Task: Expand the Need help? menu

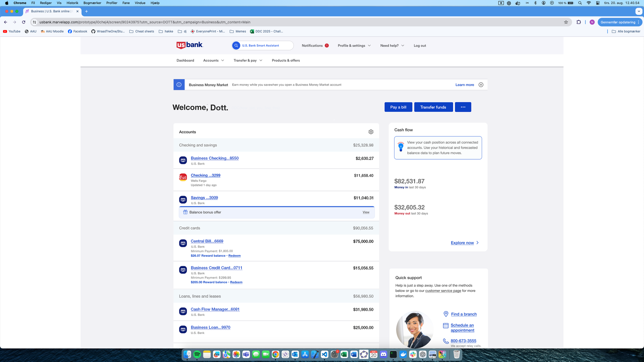Action: (392, 46)
